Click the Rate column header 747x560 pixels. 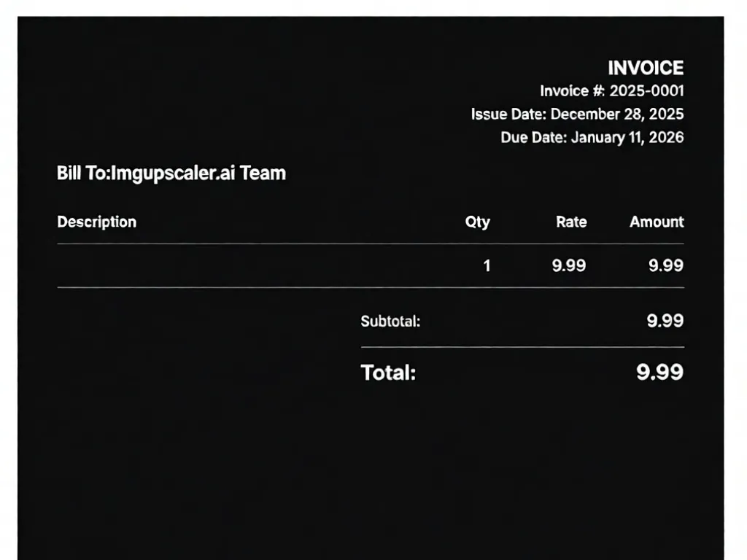(571, 222)
